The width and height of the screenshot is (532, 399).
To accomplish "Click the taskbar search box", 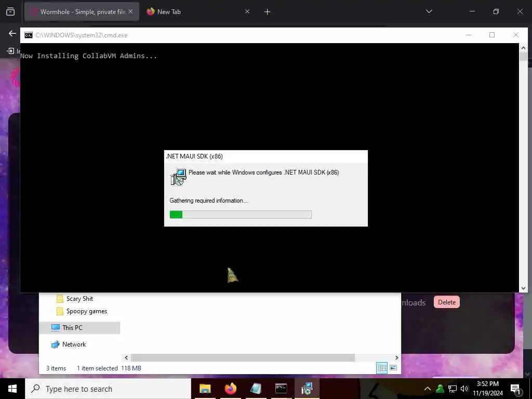I will tap(108, 389).
